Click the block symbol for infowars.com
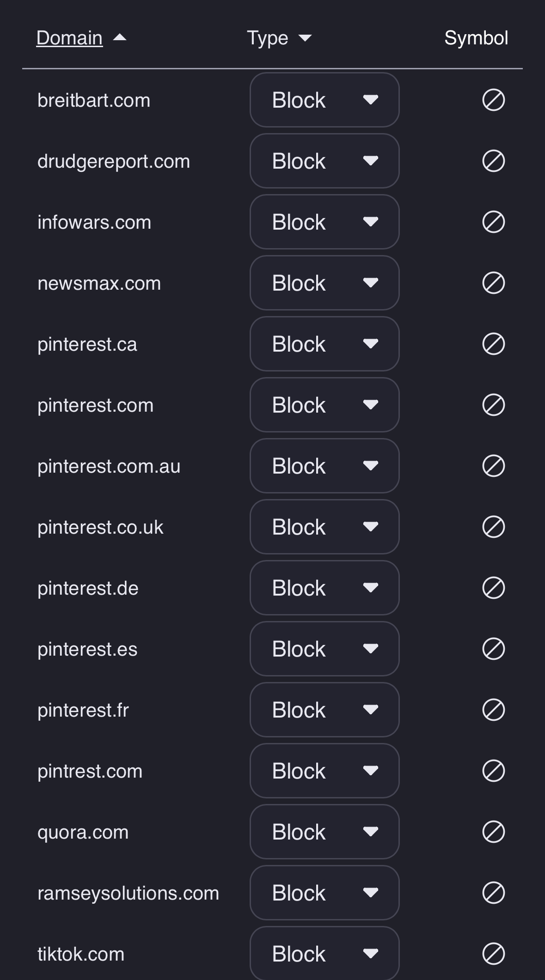The image size is (545, 980). click(493, 222)
